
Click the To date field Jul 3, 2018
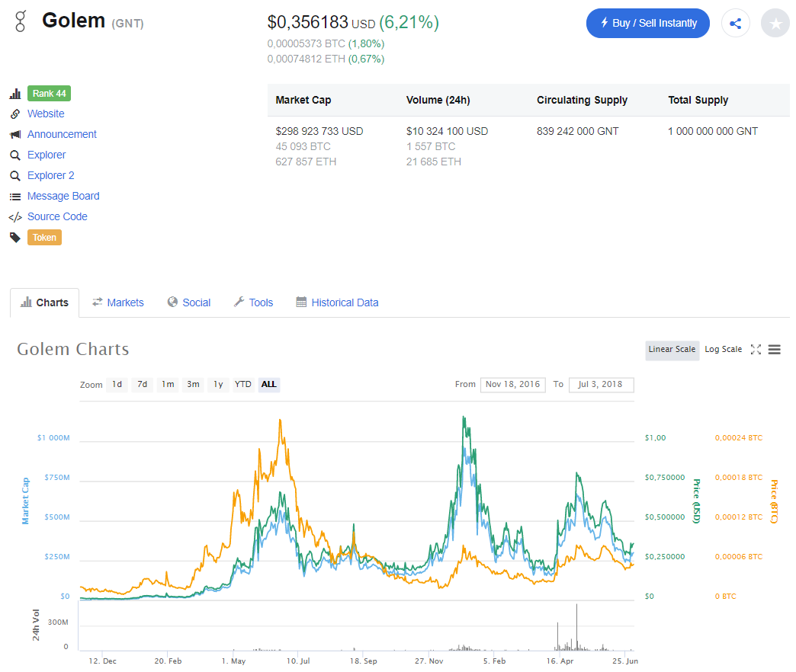click(x=601, y=385)
